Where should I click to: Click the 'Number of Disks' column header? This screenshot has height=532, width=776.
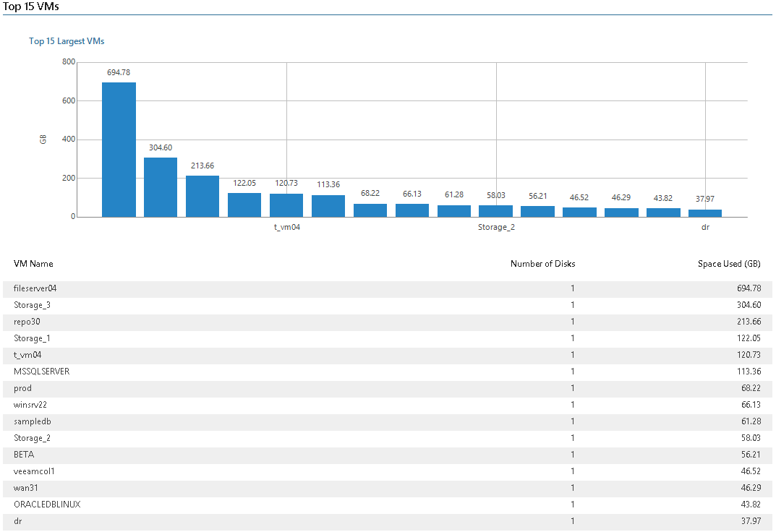pyautogui.click(x=543, y=264)
